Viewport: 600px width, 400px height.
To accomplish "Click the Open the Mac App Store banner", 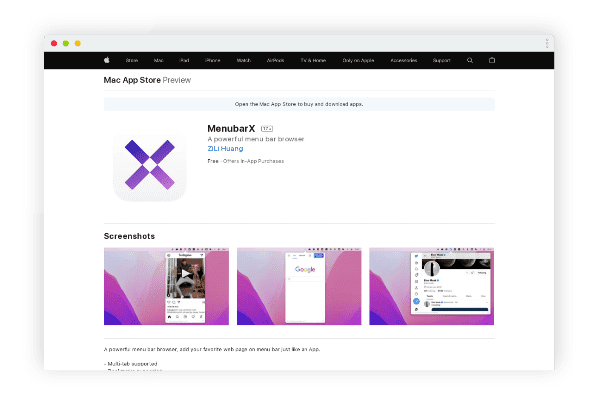I will pyautogui.click(x=299, y=104).
